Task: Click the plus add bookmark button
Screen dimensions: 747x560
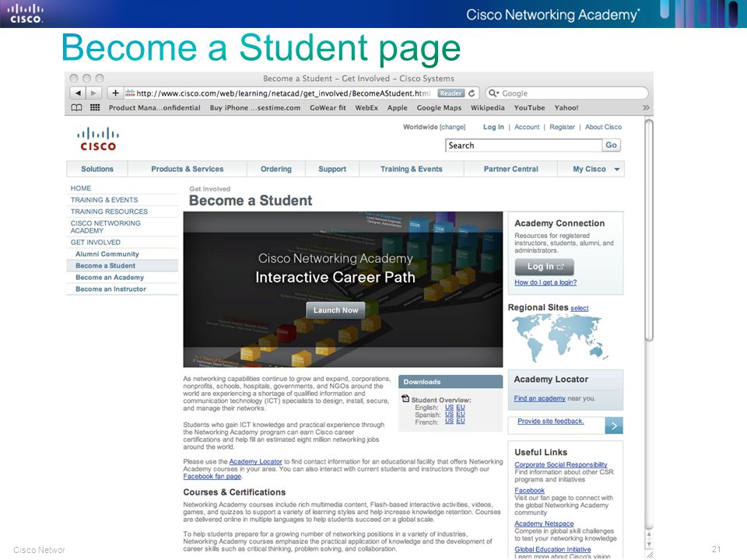Action: click(115, 93)
